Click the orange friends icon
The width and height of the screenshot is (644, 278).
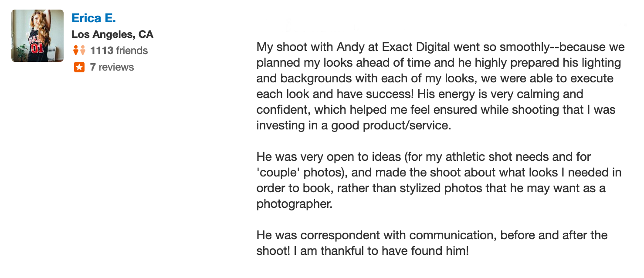(79, 51)
